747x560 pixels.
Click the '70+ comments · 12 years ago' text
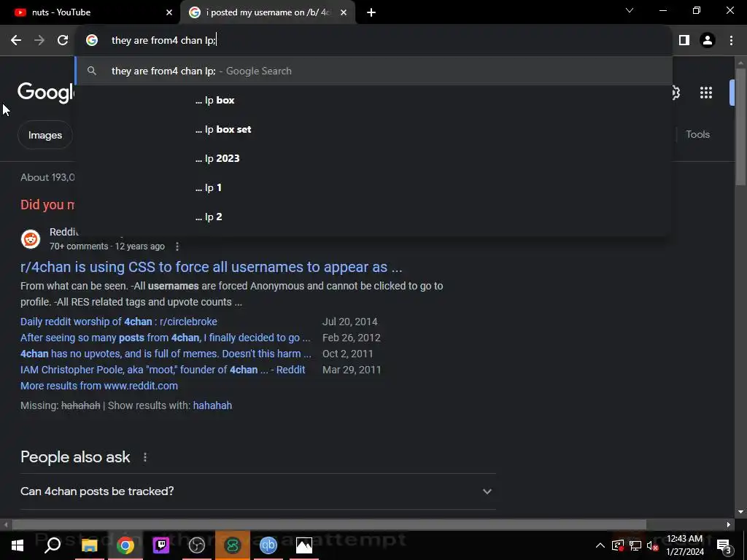tap(107, 246)
